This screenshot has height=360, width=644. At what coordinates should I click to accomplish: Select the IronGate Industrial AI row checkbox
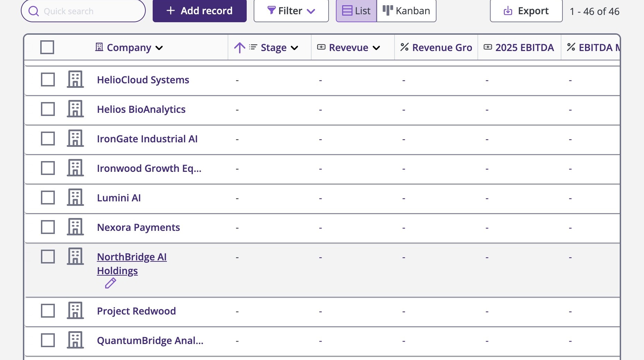pos(48,139)
